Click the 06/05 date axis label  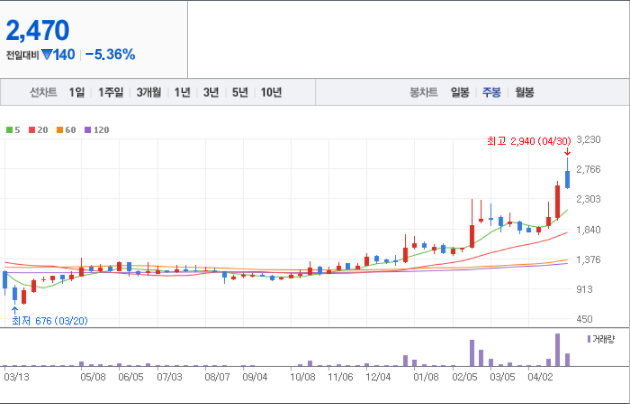coord(131,377)
